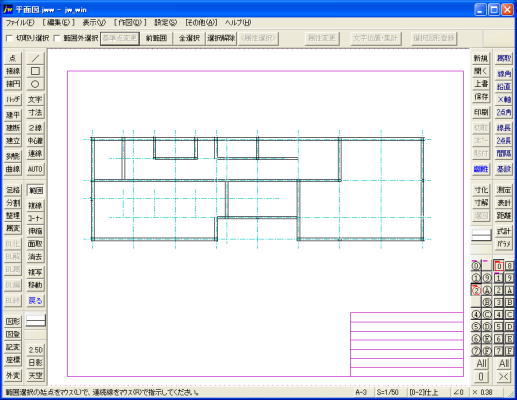The width and height of the screenshot is (517, 400).
Task: Click the 選択解除 button
Action: click(221, 38)
